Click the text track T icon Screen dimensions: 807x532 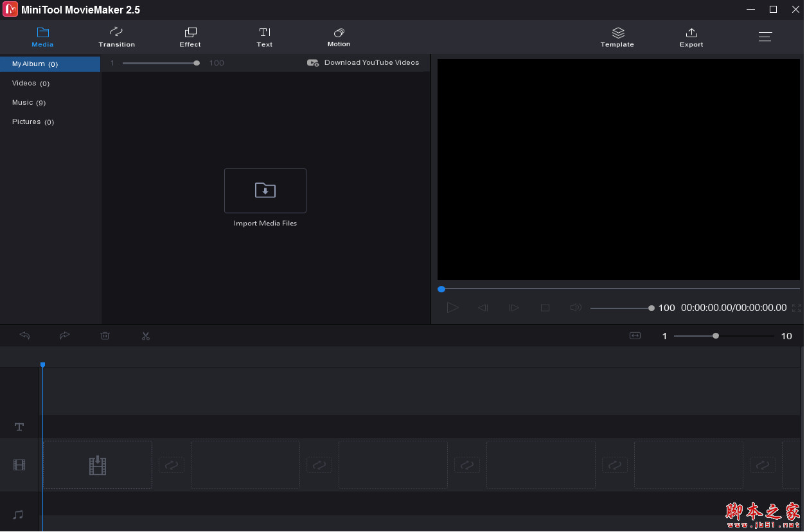19,427
